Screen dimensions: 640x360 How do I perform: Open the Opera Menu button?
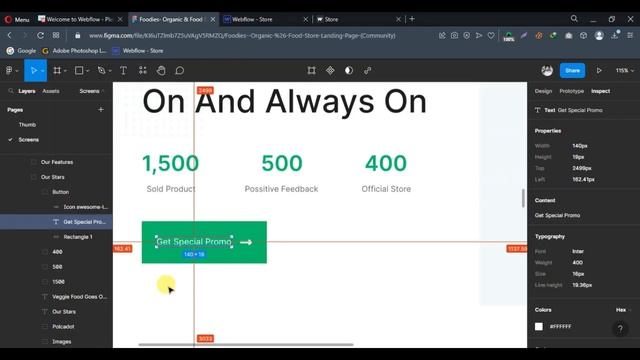pos(17,19)
